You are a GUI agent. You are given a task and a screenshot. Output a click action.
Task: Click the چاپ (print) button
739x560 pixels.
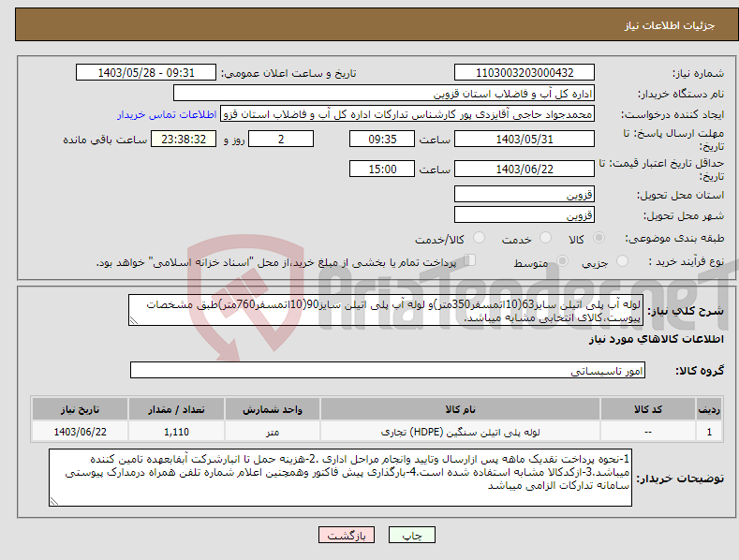(x=411, y=535)
